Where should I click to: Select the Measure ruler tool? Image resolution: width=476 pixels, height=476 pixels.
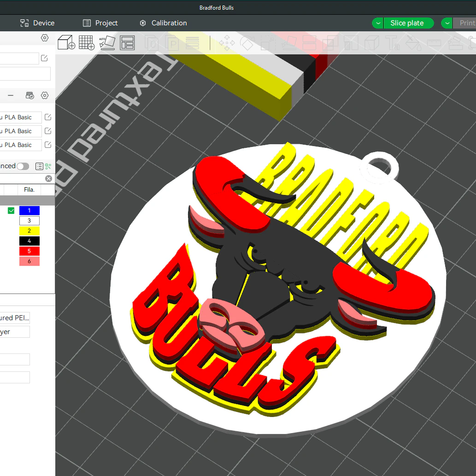point(434,43)
